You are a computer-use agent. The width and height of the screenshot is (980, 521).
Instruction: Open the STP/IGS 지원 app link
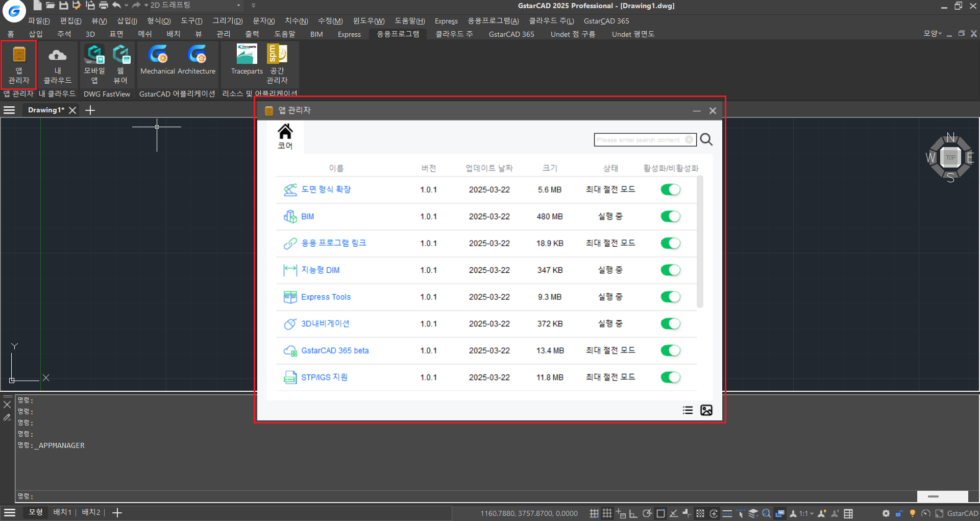tap(324, 377)
